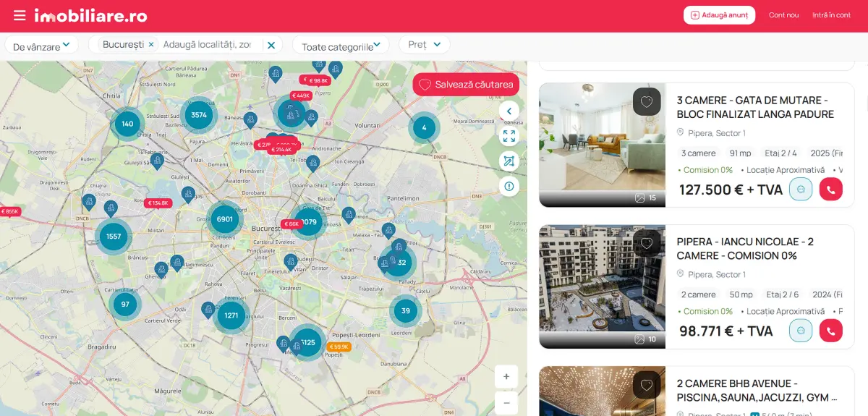Expand Toate categoriile dropdown
Image resolution: width=868 pixels, height=416 pixels.
pos(341,45)
